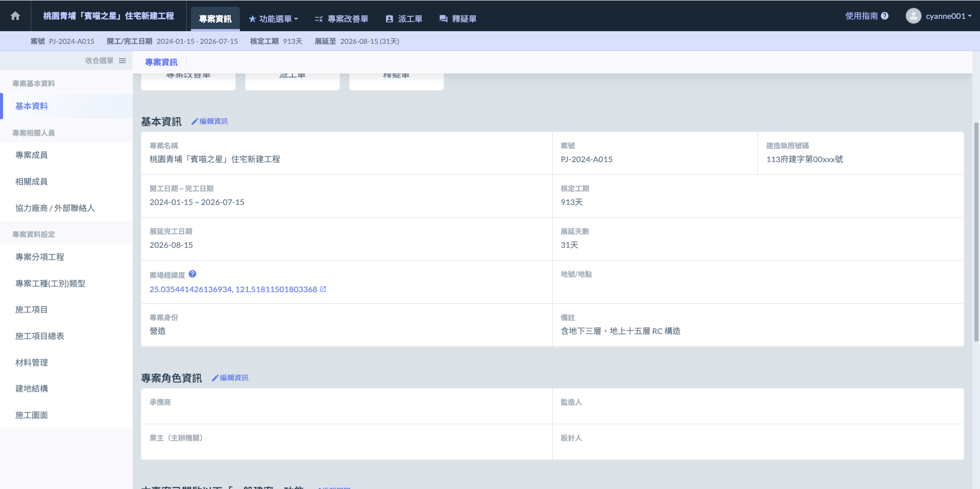The image size is (980, 489).
Task: Open the cyanne001 account dropdown
Action: (948, 16)
